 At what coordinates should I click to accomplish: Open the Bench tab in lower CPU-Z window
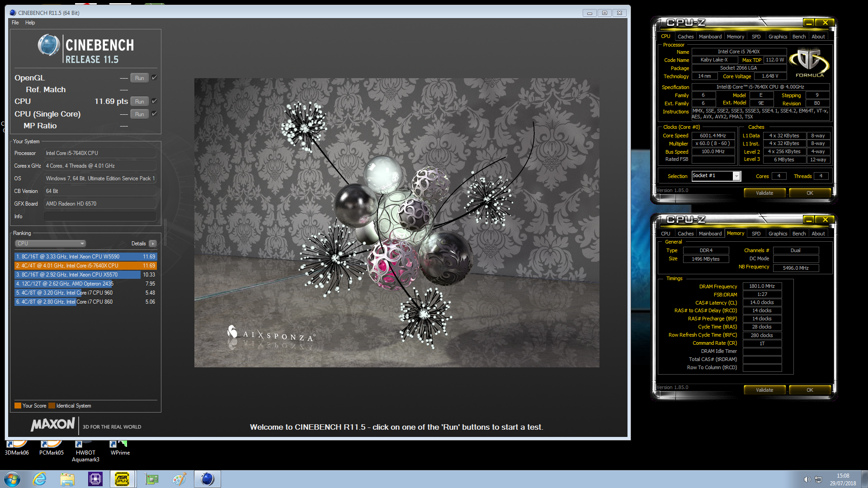click(x=799, y=234)
